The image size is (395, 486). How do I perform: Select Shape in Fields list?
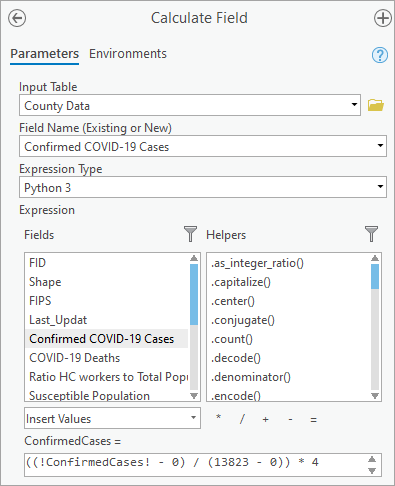107,282
